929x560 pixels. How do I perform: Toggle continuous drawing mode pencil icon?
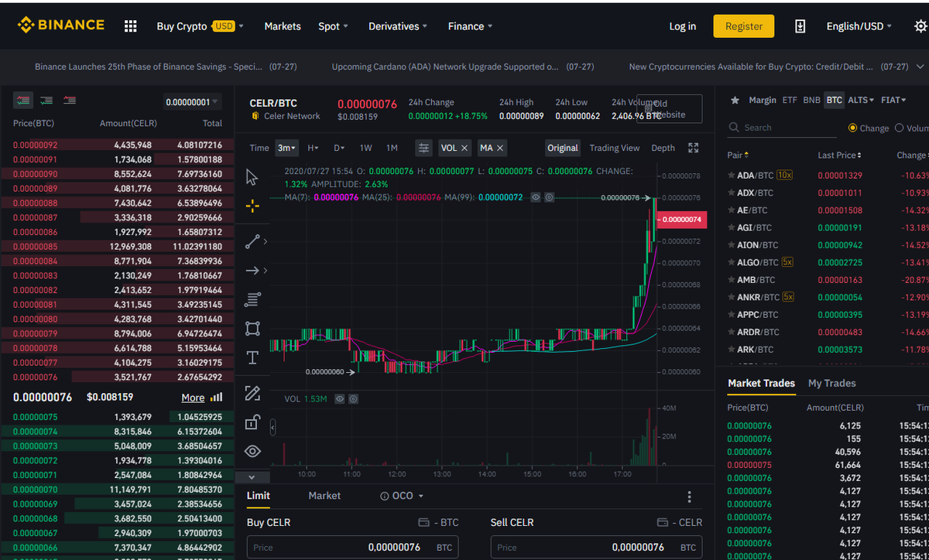[252, 393]
